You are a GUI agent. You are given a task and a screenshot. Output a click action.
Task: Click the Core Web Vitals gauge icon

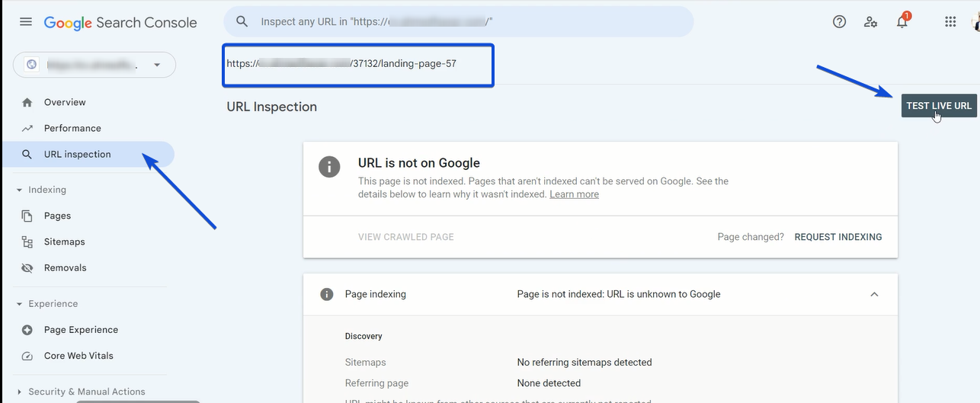click(x=27, y=356)
